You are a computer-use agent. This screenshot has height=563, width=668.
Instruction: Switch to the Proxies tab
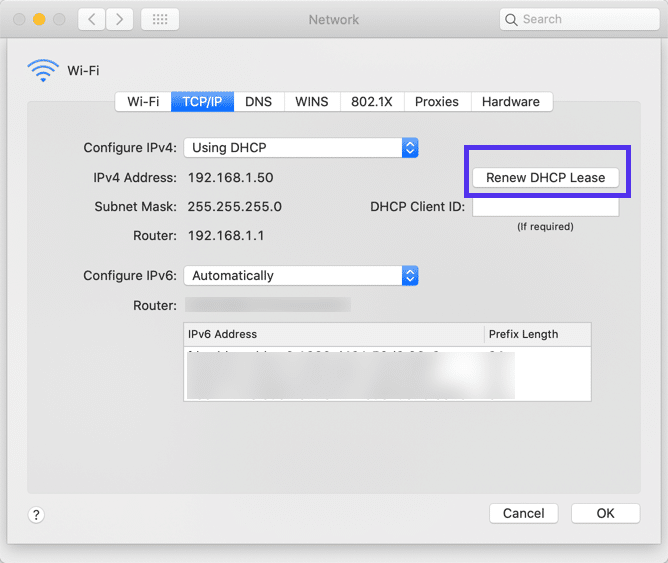tap(437, 101)
